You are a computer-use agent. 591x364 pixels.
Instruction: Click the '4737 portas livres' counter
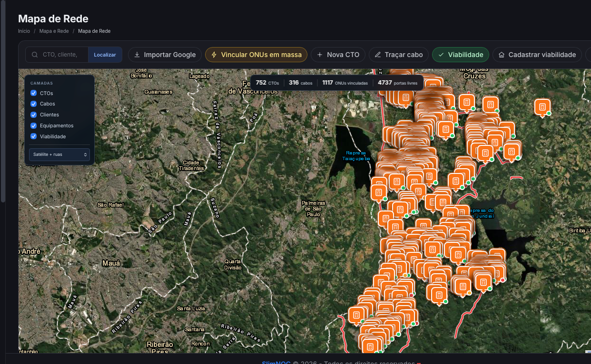point(398,83)
